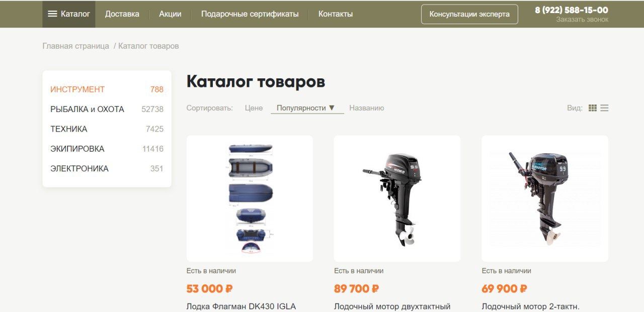Open the Флагман DK430 boat thumbnail

(250, 198)
